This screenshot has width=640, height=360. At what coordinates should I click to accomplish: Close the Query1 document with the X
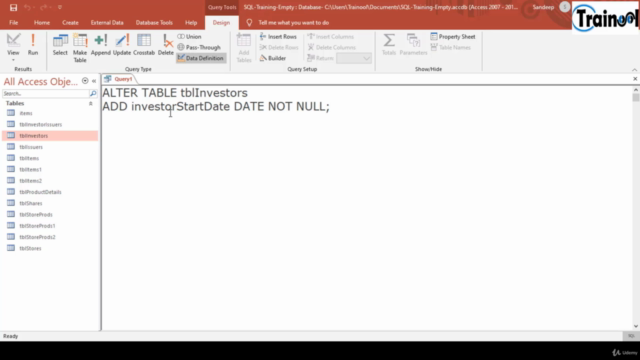point(635,79)
